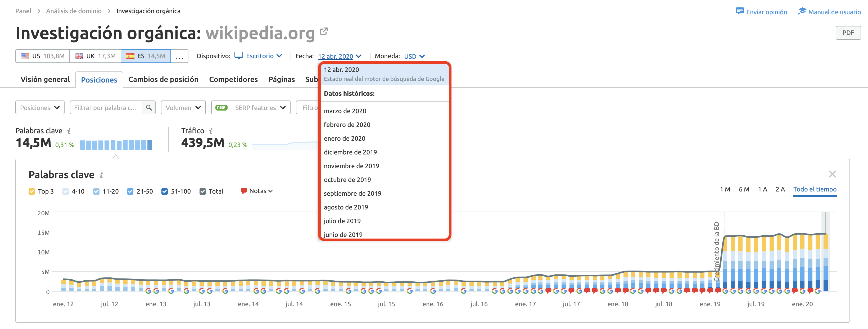Click info icon beside Palabras clave chart title

point(101,175)
